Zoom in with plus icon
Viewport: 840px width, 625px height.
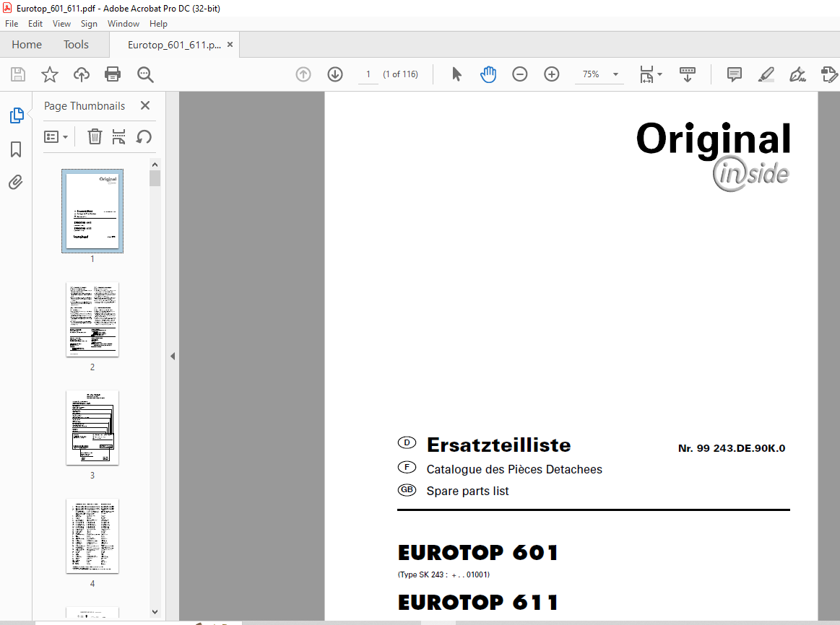(x=552, y=74)
